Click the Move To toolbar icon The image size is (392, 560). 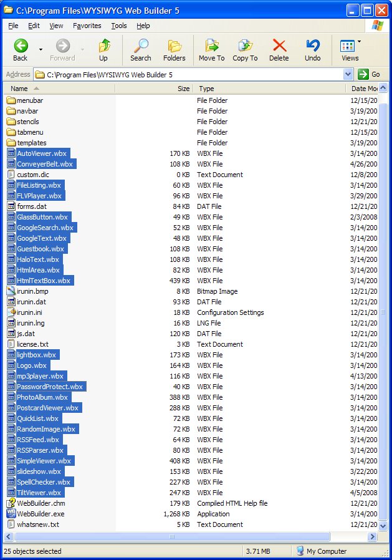[211, 46]
